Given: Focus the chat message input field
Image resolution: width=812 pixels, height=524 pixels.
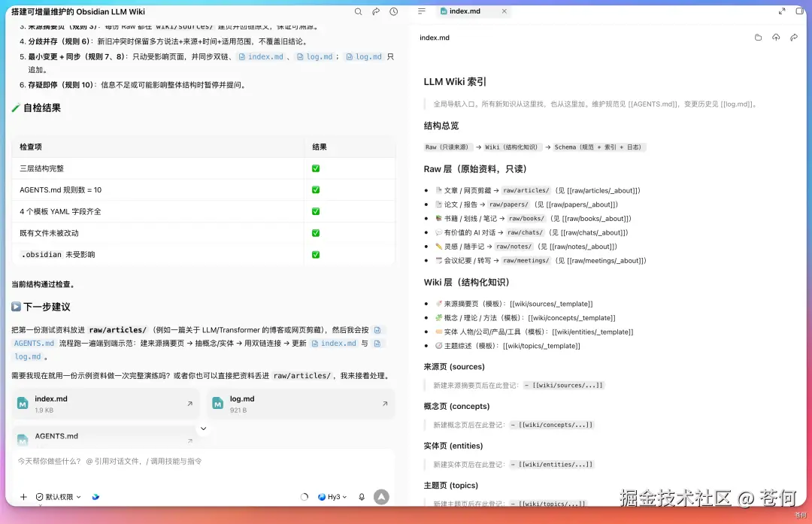Looking at the screenshot, I should point(203,462).
